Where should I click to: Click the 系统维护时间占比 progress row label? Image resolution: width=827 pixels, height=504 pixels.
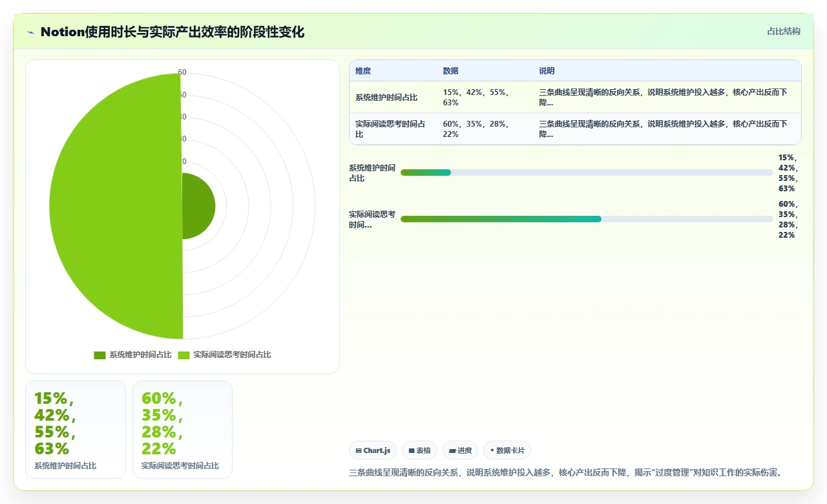372,173
